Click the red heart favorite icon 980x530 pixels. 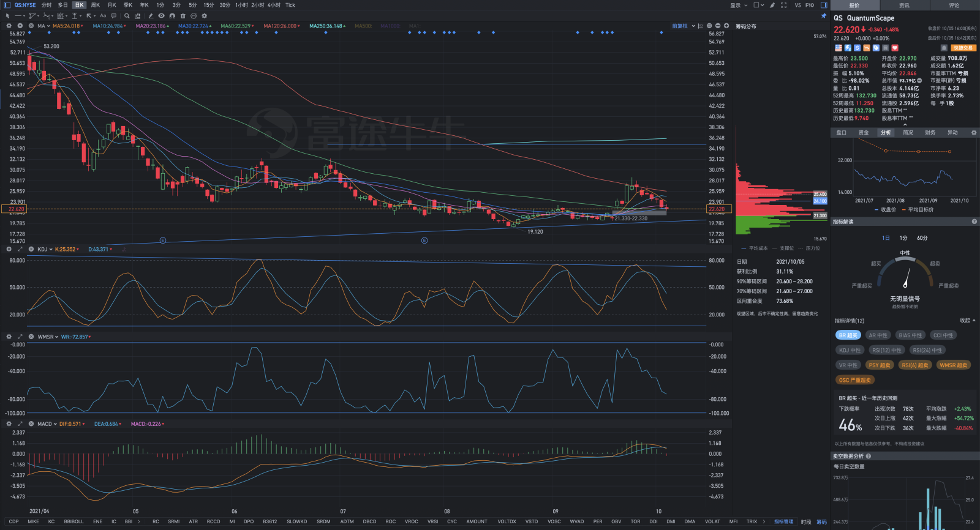point(895,48)
